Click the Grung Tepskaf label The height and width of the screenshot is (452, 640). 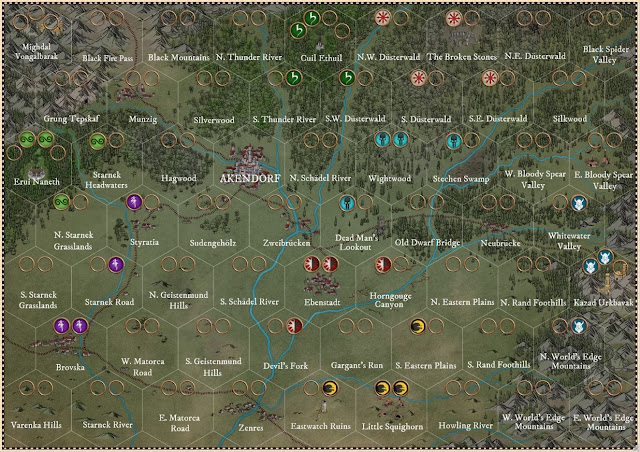71,119
